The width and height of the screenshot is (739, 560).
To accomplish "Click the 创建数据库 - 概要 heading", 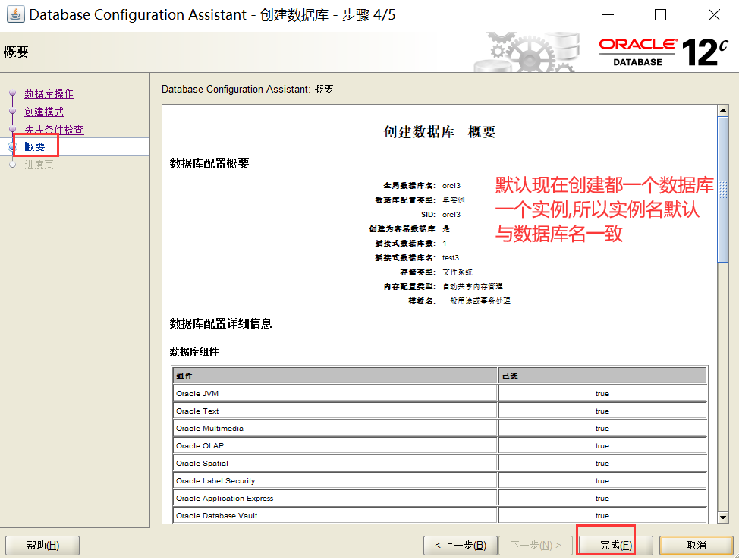I will [439, 131].
